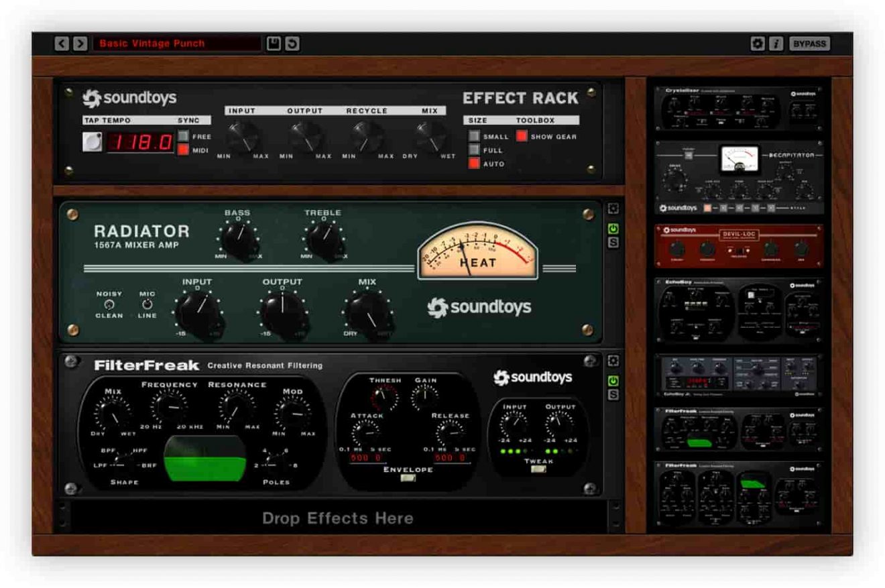Click the revert preset icon

pos(293,43)
